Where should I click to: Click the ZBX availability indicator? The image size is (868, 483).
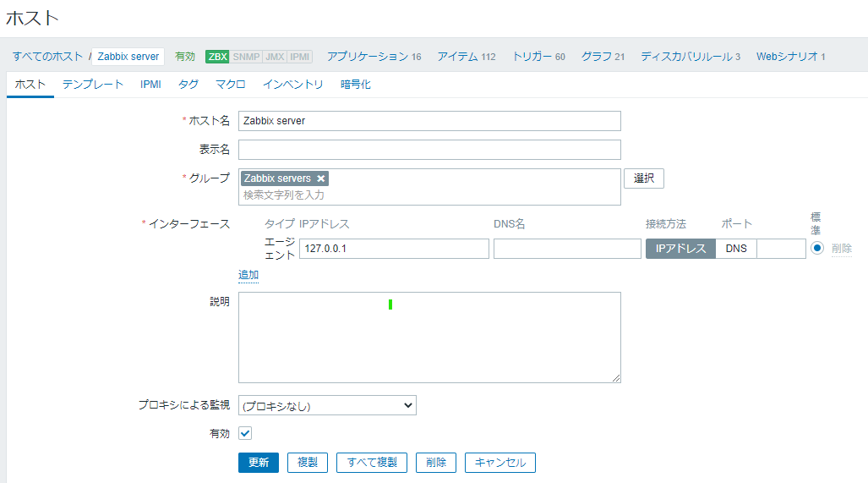pyautogui.click(x=217, y=57)
